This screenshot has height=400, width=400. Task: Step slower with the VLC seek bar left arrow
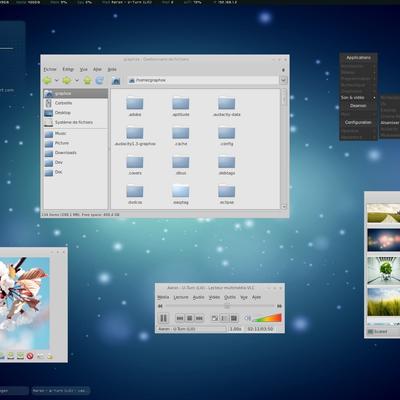click(160, 306)
